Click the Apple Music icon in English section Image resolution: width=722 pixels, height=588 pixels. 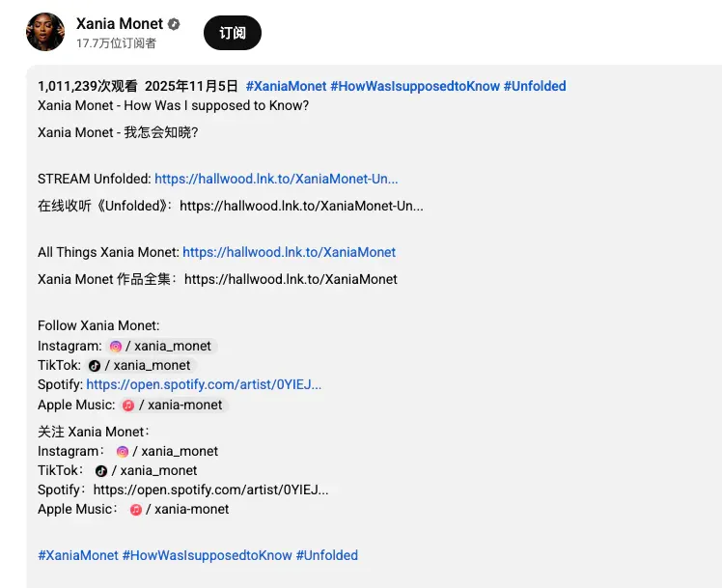pos(128,406)
